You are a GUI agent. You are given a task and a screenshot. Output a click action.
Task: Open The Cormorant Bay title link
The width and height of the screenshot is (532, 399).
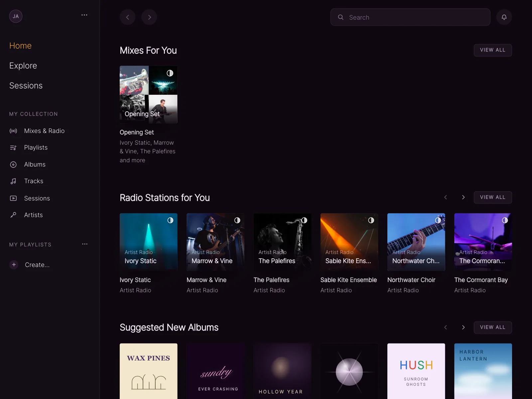pyautogui.click(x=481, y=280)
